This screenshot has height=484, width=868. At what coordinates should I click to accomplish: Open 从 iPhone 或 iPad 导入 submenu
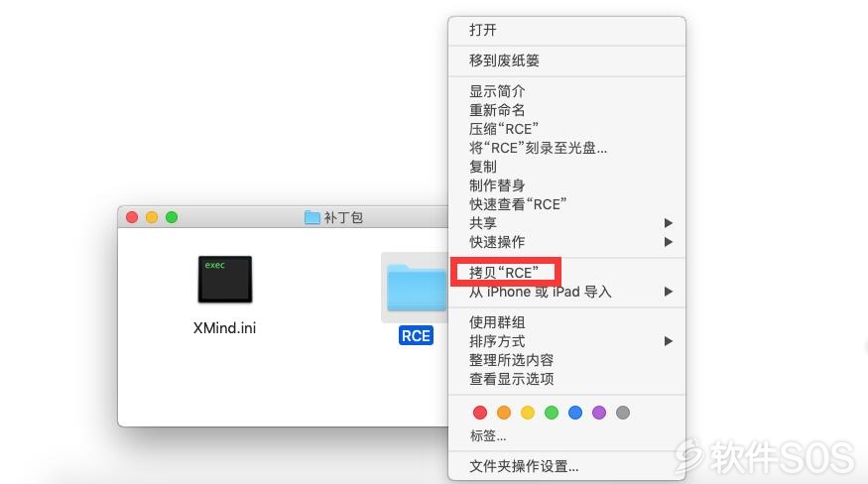(x=566, y=292)
